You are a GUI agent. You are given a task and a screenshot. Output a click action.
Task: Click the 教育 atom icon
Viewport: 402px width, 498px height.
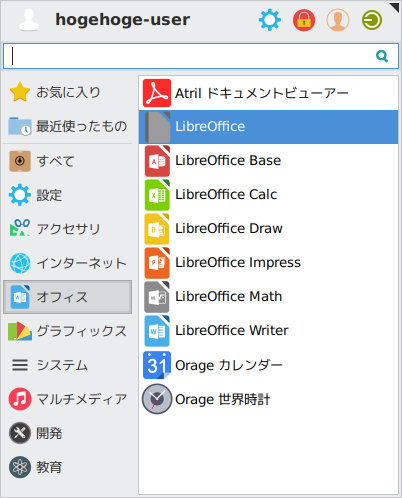[x=20, y=467]
